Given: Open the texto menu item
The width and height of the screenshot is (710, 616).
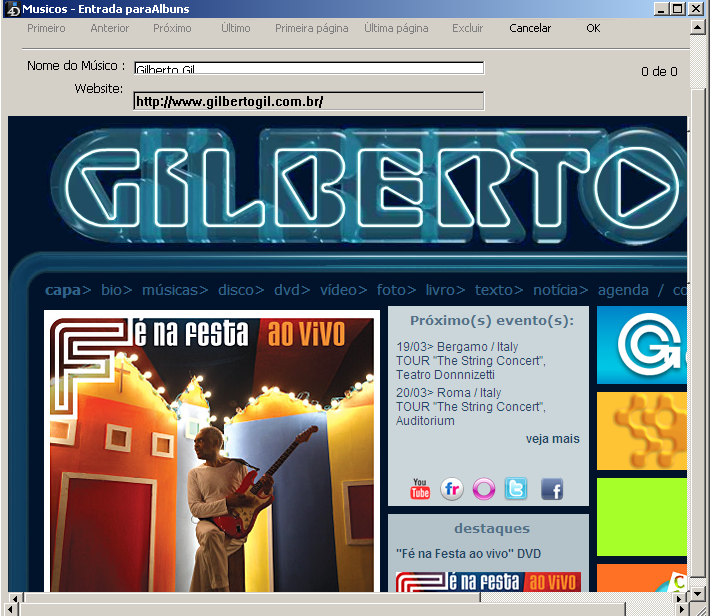Looking at the screenshot, I should [x=499, y=290].
